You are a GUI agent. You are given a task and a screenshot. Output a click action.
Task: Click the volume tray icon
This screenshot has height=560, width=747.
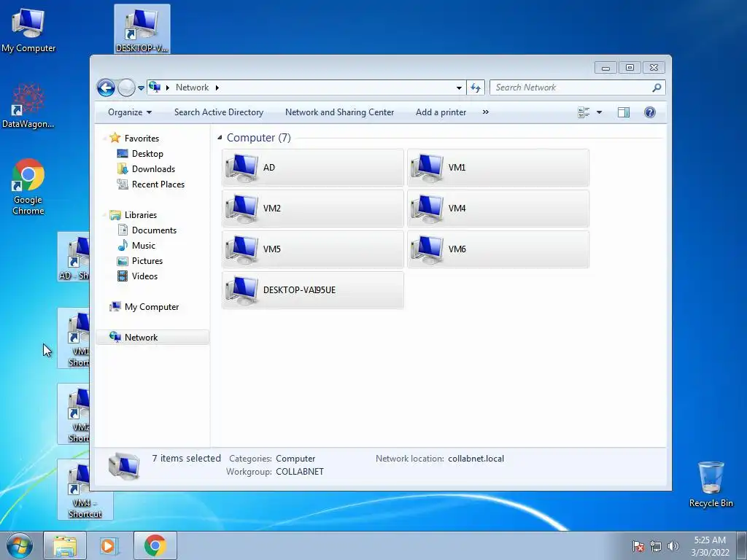(x=673, y=546)
